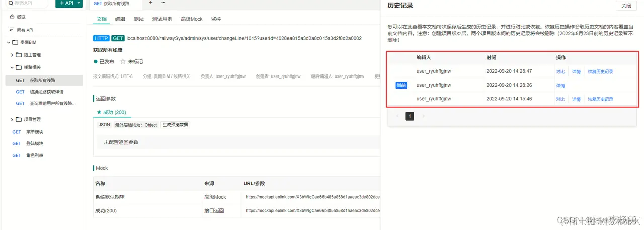Expand the 项目管理 folder chevron

point(12,119)
